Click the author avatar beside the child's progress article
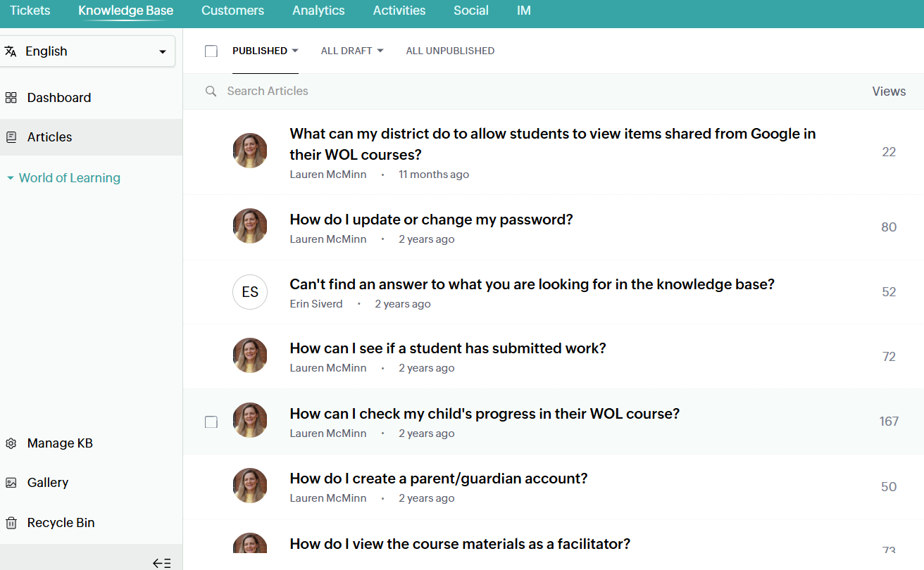The width and height of the screenshot is (924, 570). [x=250, y=420]
